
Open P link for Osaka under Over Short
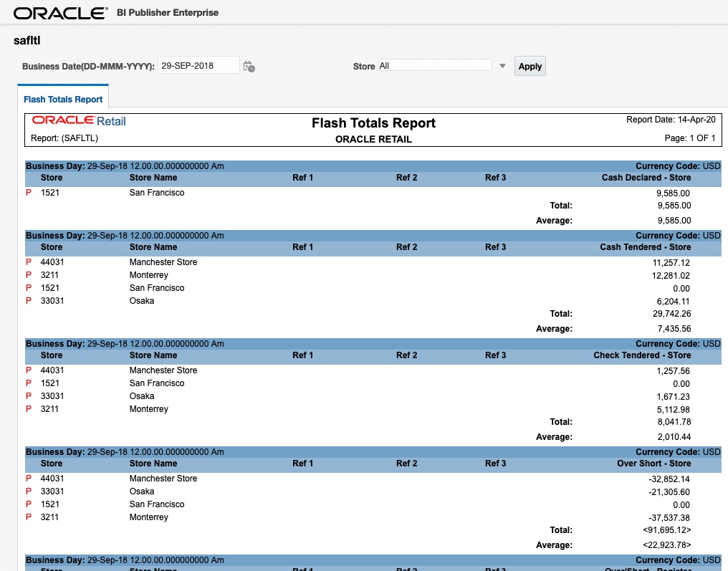click(29, 491)
